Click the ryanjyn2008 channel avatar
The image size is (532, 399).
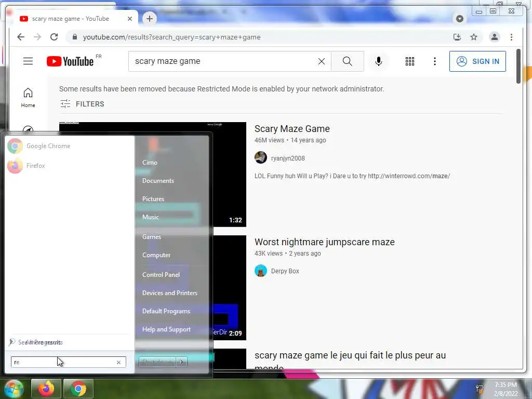261,157
